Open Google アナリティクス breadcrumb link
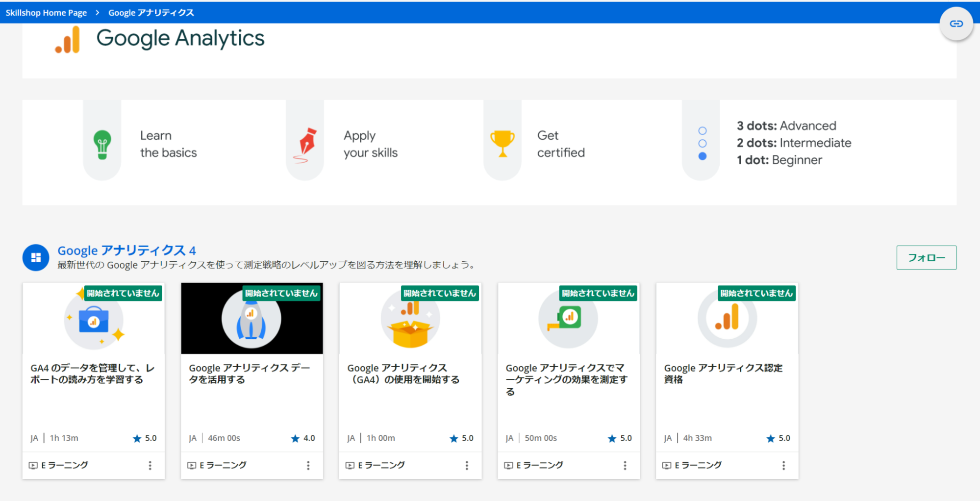 click(151, 13)
